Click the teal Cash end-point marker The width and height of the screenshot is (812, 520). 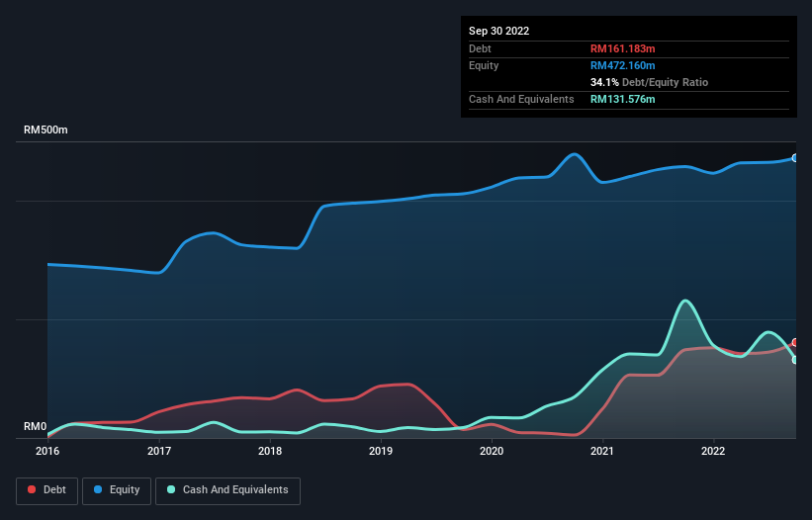tap(795, 360)
